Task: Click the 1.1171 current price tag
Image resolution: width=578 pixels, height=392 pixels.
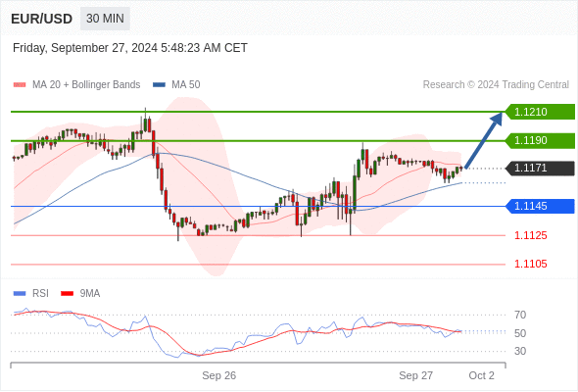Action: point(540,169)
